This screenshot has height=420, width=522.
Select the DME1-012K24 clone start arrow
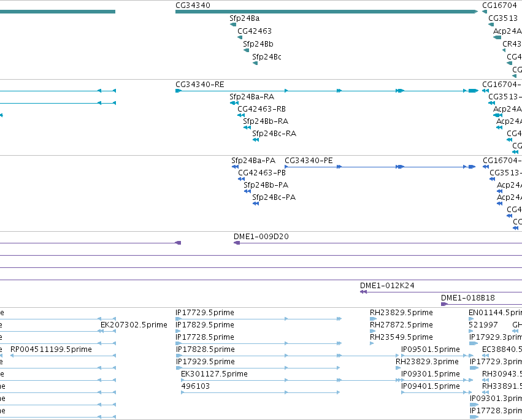(x=363, y=292)
